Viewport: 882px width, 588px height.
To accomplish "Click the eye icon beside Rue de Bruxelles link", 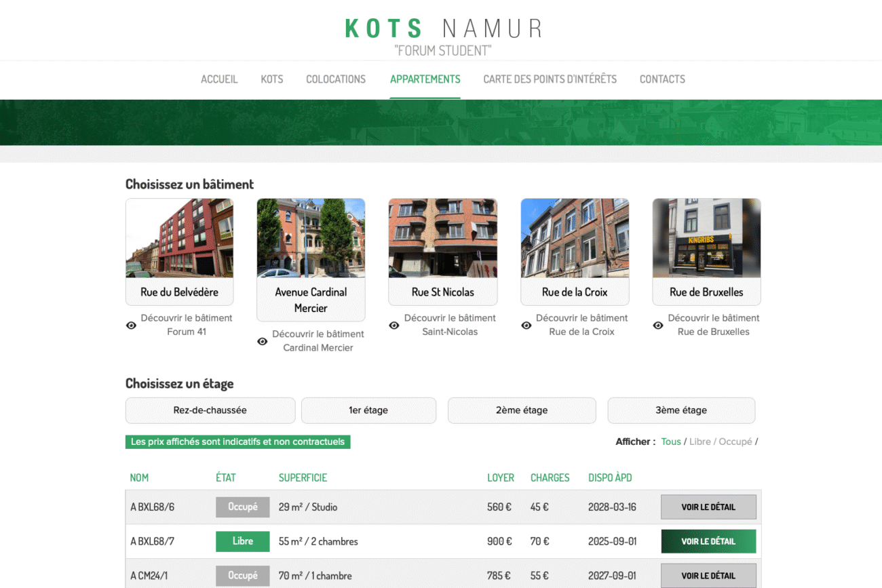I will [658, 326].
